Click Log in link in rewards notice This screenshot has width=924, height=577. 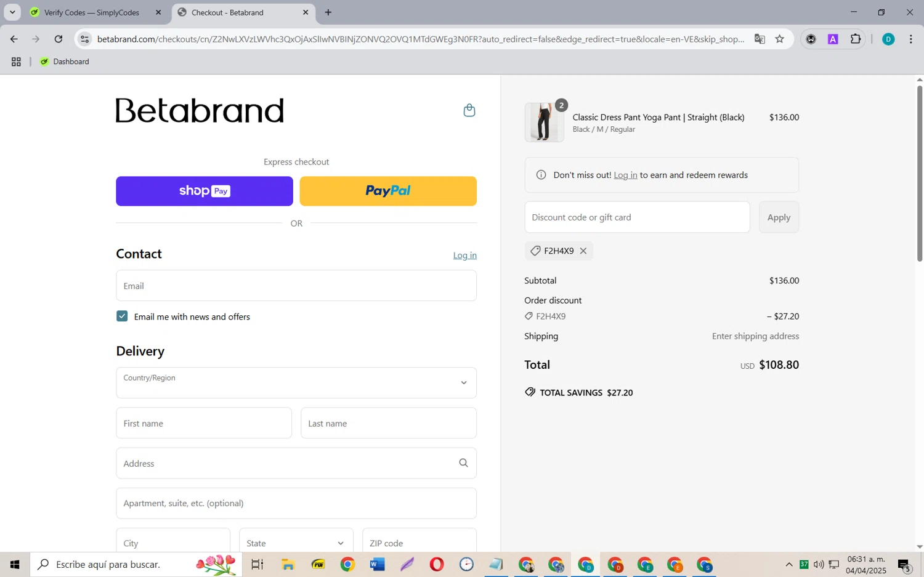[625, 175]
